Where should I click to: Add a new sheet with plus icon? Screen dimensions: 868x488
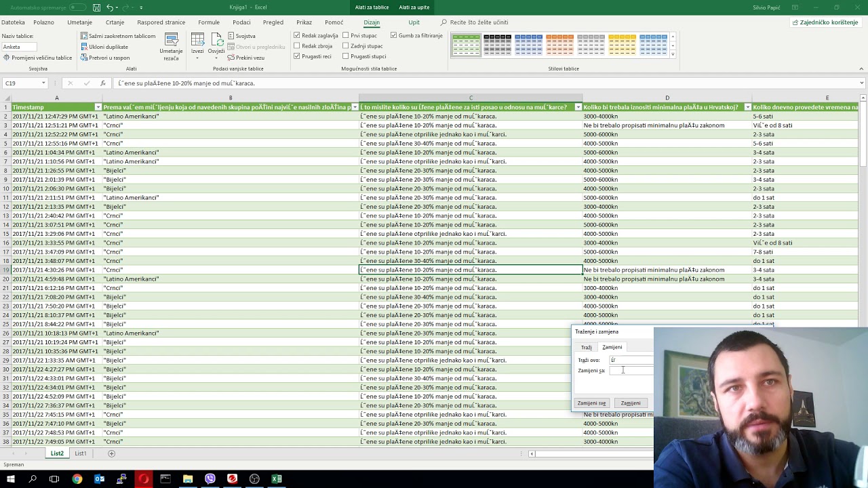[x=112, y=453]
